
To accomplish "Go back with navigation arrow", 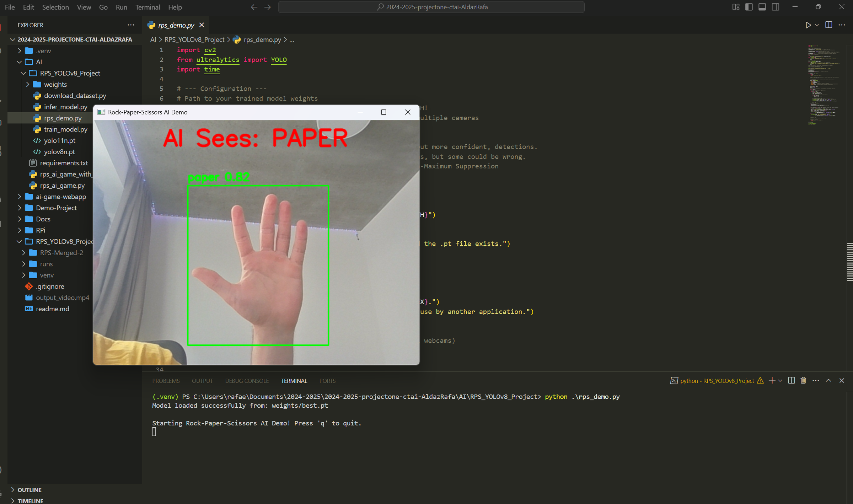I will [254, 7].
